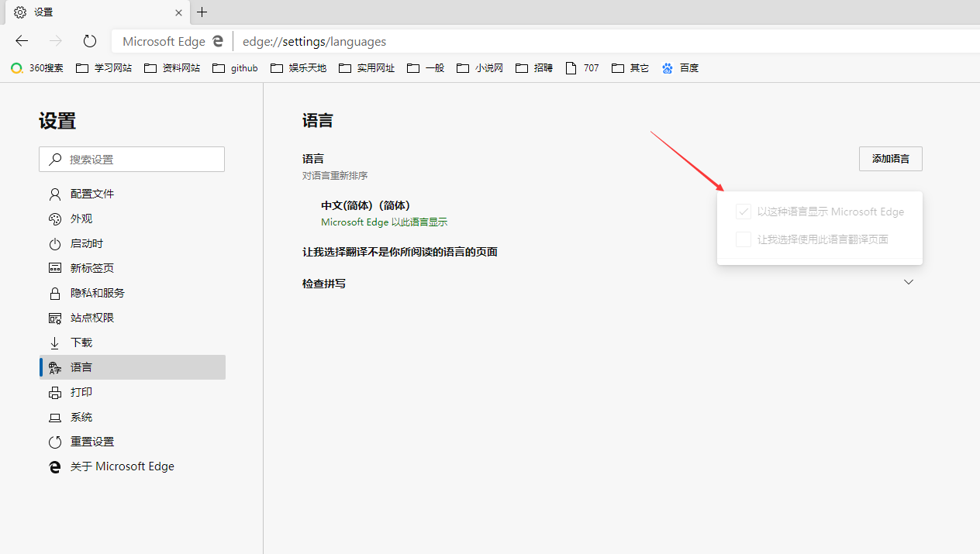
Task: Select the 设置 browser tab
Action: tap(97, 12)
